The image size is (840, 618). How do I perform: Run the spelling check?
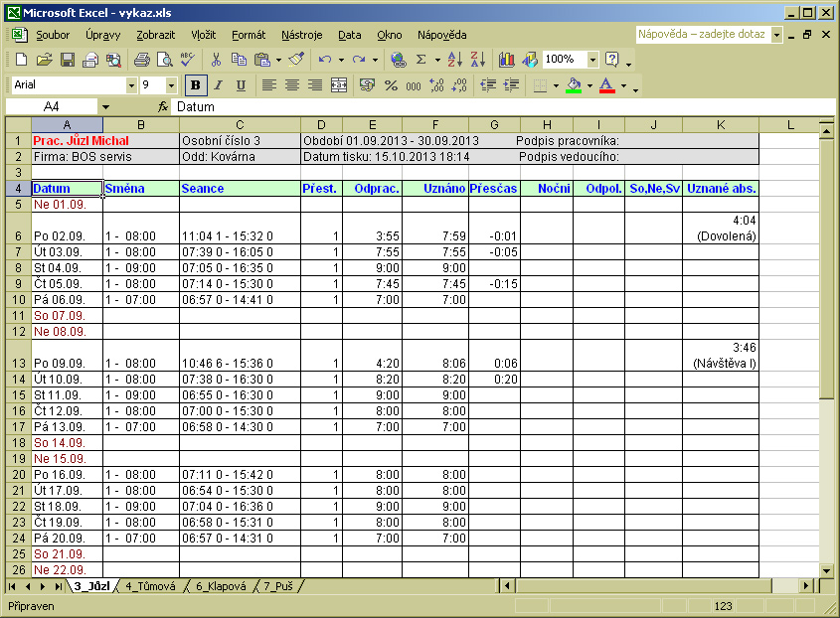[188, 60]
